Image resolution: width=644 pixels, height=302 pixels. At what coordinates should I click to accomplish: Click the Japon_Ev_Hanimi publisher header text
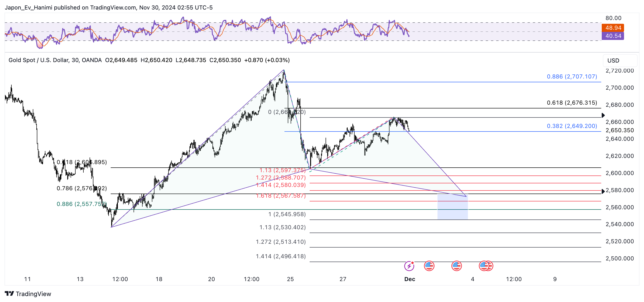[109, 8]
